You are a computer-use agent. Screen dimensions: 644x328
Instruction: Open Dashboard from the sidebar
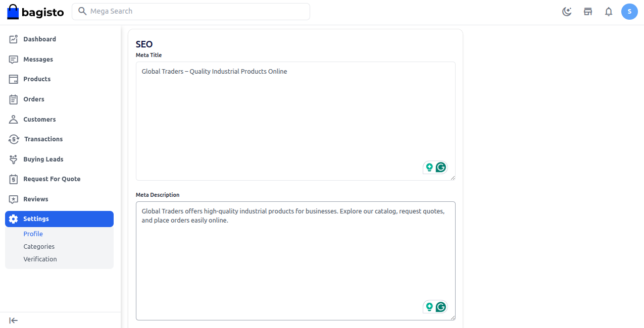[x=39, y=39]
